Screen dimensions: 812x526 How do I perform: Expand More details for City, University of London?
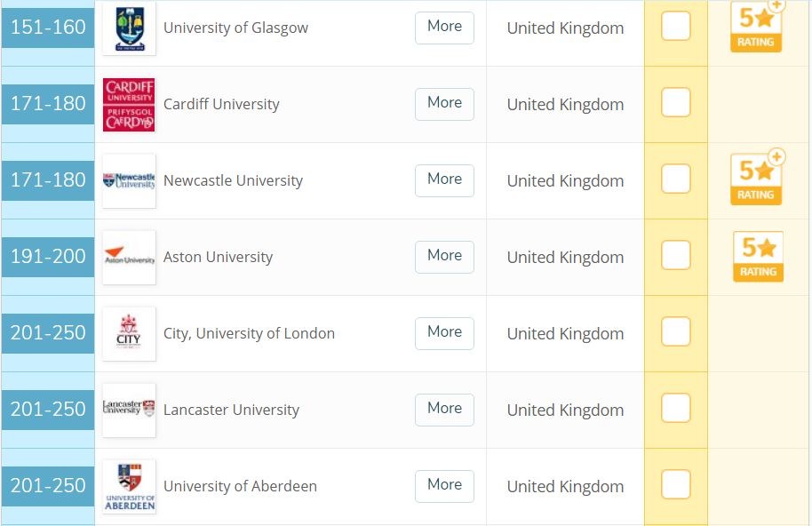point(444,333)
